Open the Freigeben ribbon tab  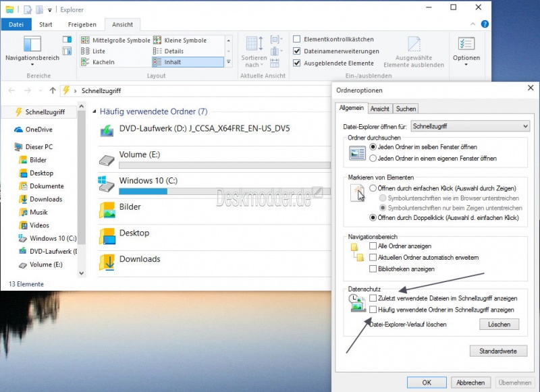[82, 24]
